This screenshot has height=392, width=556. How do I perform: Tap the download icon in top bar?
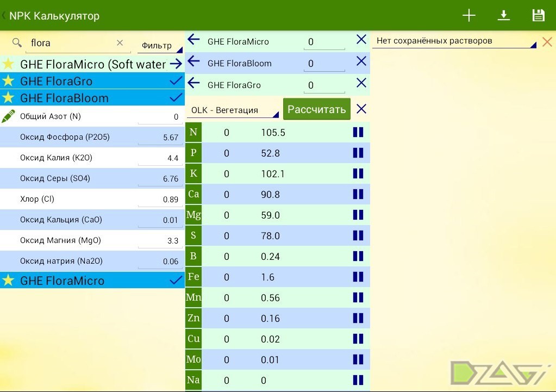pyautogui.click(x=503, y=15)
